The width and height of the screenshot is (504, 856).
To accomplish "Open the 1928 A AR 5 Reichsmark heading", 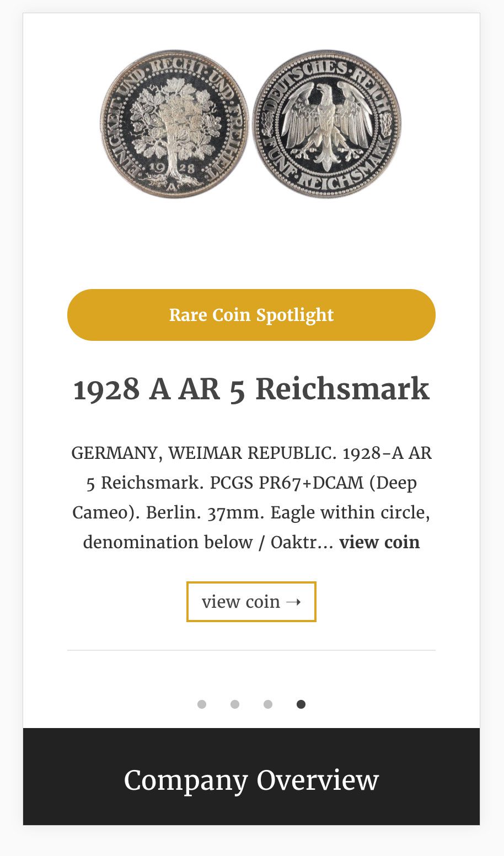I will tap(251, 389).
